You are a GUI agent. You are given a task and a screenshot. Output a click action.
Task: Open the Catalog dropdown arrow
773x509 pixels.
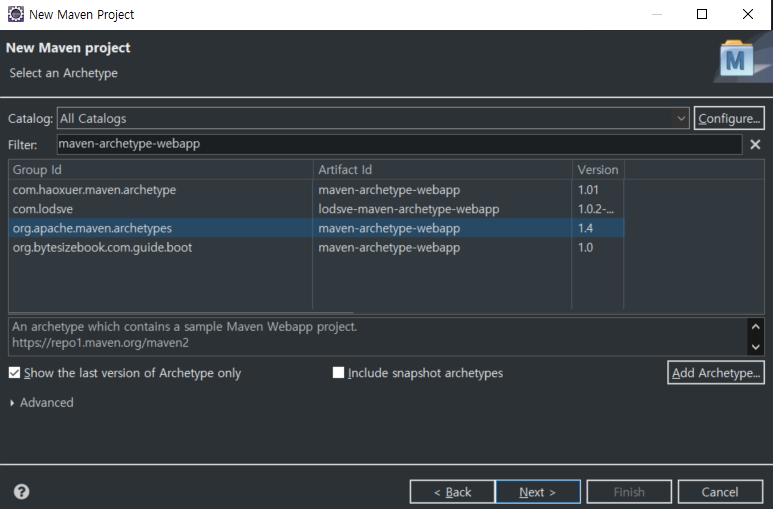(x=681, y=118)
